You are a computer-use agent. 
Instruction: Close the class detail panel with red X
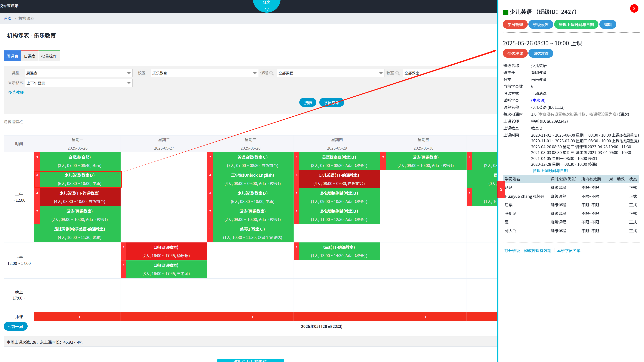click(x=634, y=9)
